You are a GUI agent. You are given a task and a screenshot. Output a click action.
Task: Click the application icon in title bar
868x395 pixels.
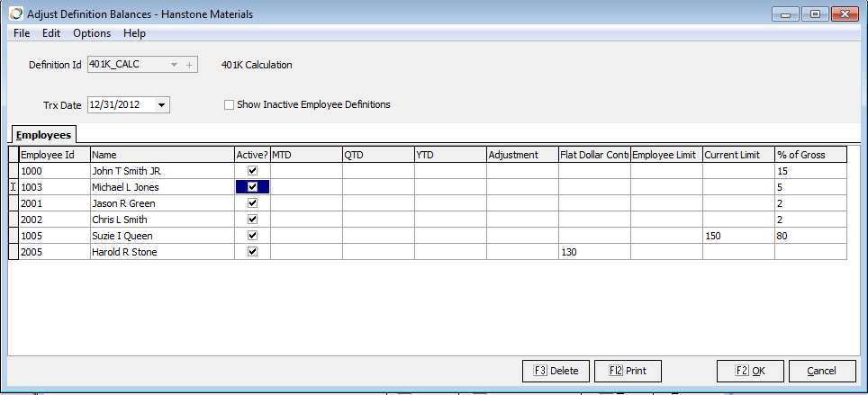coord(14,14)
